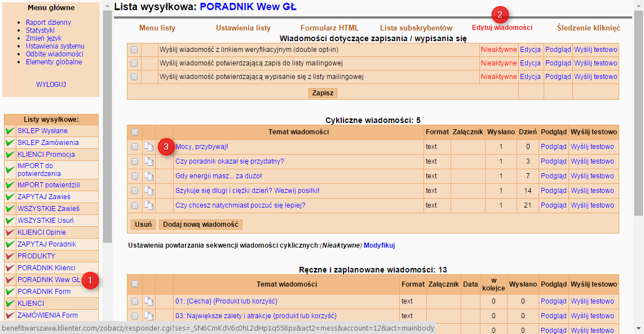Viewport: 644px width, 334px height.
Task: Check the box for 'Gdy energii masz... za dużo!'
Action: (134, 176)
